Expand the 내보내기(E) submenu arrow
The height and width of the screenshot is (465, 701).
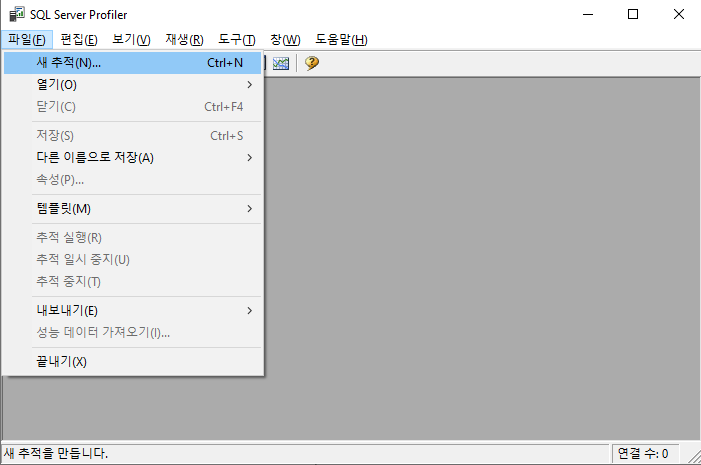[249, 311]
